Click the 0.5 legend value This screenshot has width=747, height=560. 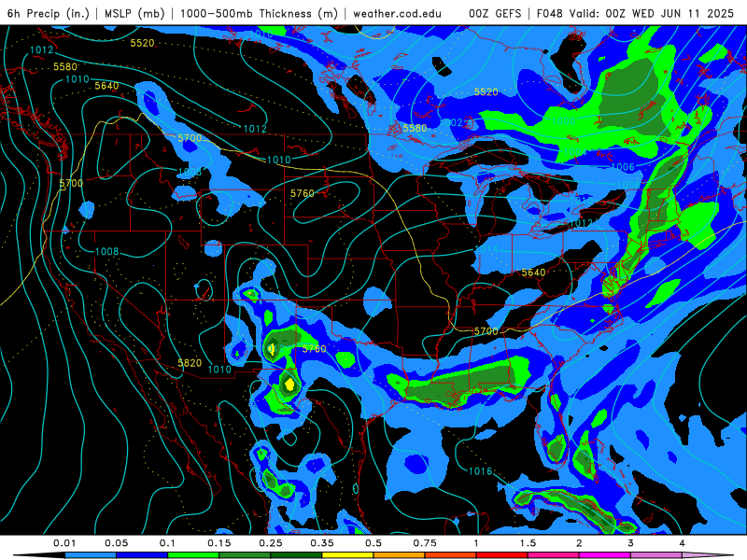(373, 543)
